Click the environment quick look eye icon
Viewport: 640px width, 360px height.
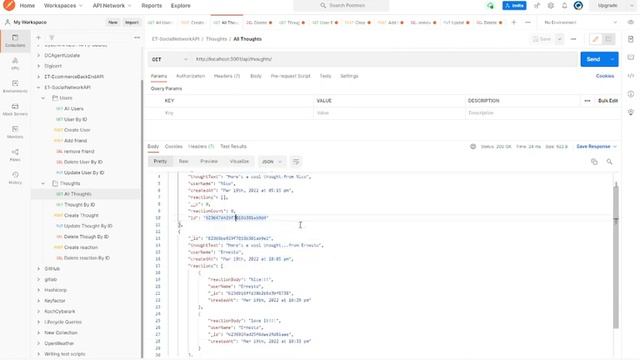point(631,22)
